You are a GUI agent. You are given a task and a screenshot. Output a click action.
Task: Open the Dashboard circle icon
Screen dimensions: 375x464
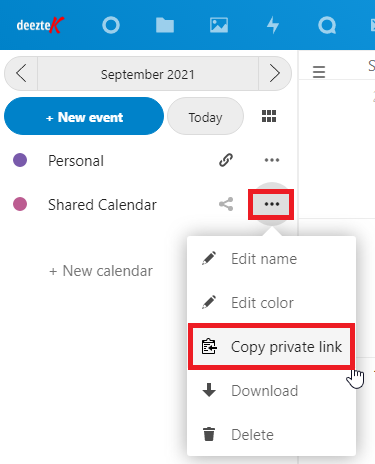click(x=111, y=25)
